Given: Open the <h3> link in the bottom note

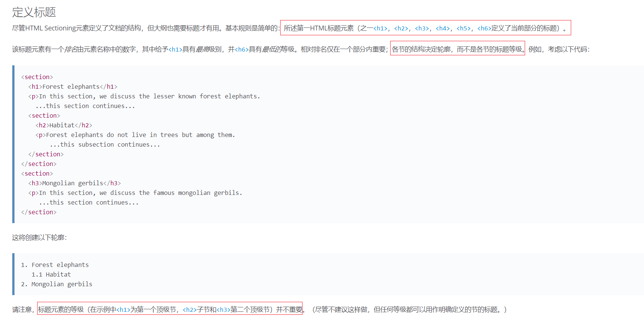Looking at the screenshot, I should pos(223,310).
